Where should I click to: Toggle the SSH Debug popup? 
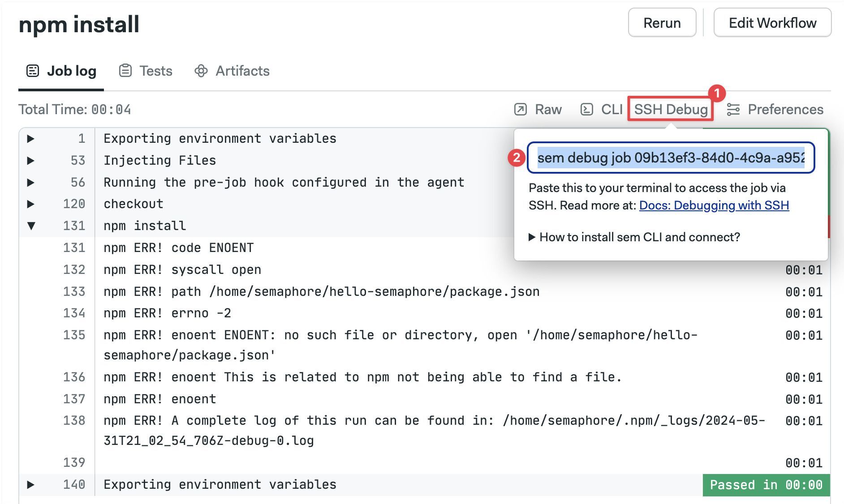pyautogui.click(x=671, y=109)
